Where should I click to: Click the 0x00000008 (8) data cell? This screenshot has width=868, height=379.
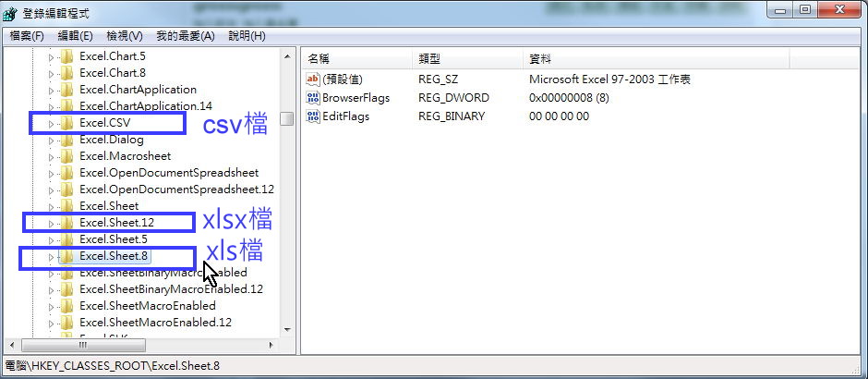coord(569,98)
